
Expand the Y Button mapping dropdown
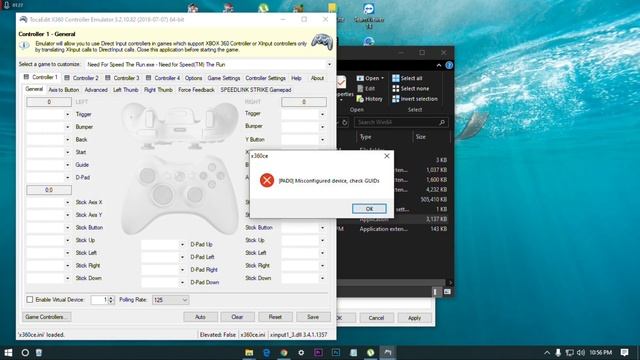click(x=322, y=140)
